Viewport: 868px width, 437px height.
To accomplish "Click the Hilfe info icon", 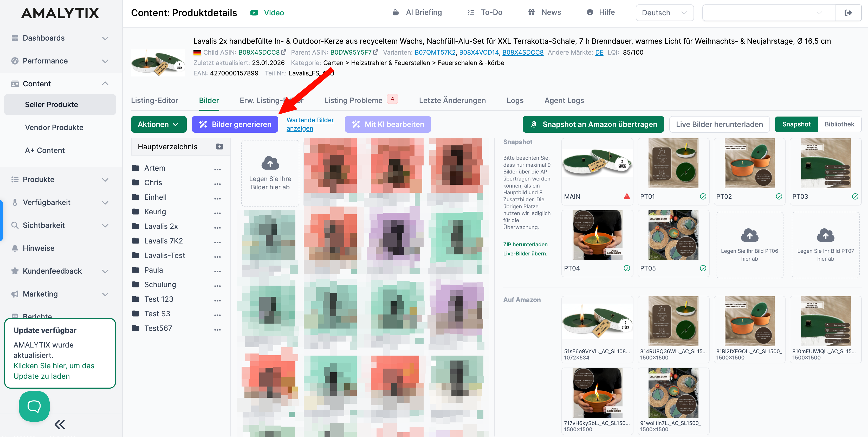I will click(x=590, y=12).
